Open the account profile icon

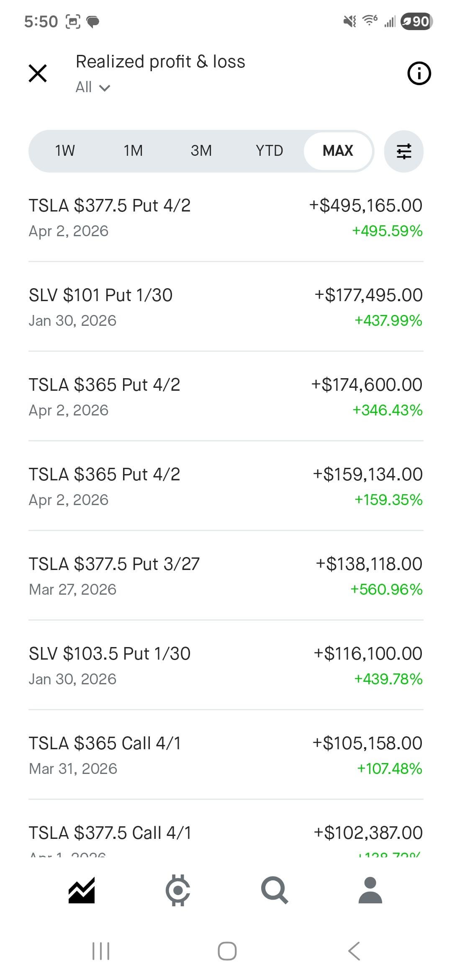[x=370, y=890]
